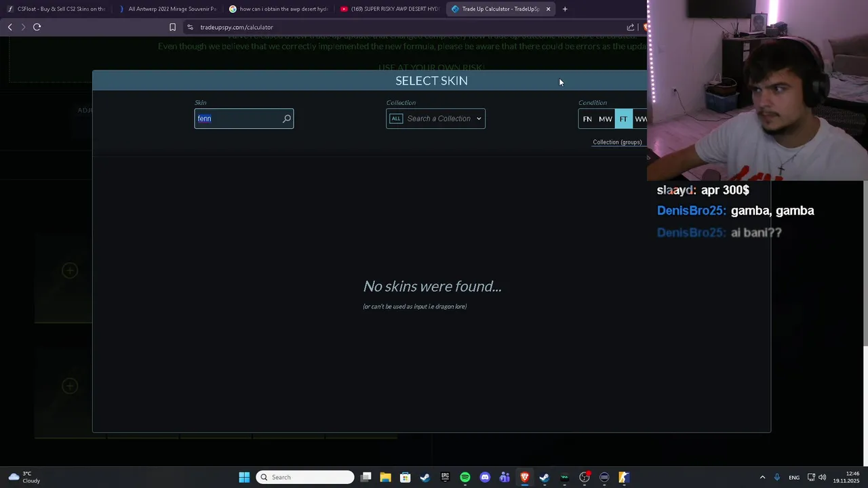Open the Search a Collection dropdown
This screenshot has height=488, width=868.
coord(435,119)
